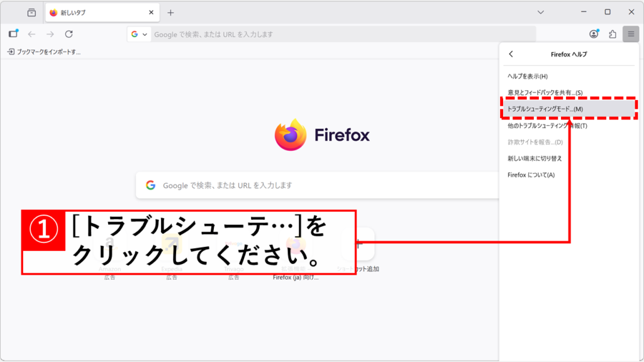Open search engine selector Google dropdown
The height and width of the screenshot is (362, 644).
pyautogui.click(x=139, y=35)
